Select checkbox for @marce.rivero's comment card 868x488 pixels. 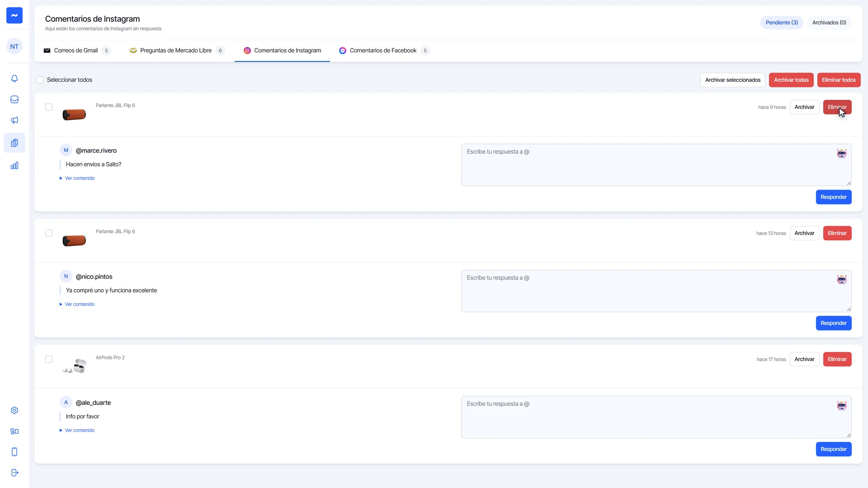(49, 107)
